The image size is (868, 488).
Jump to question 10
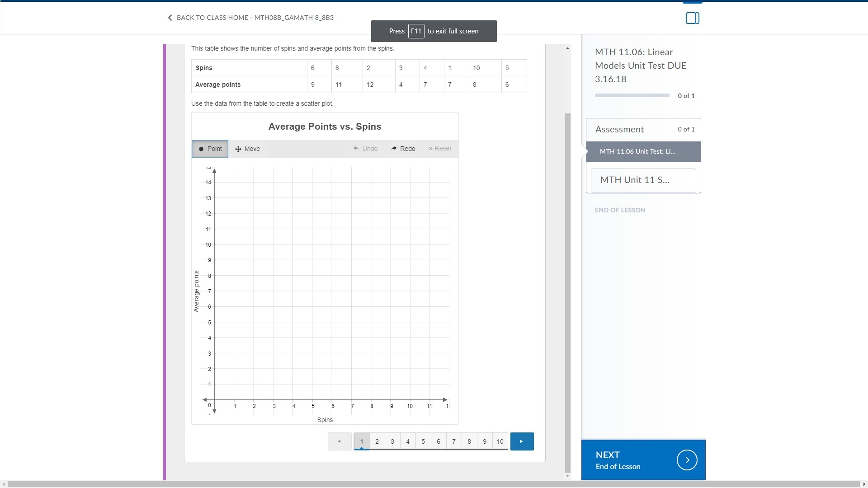click(x=500, y=441)
